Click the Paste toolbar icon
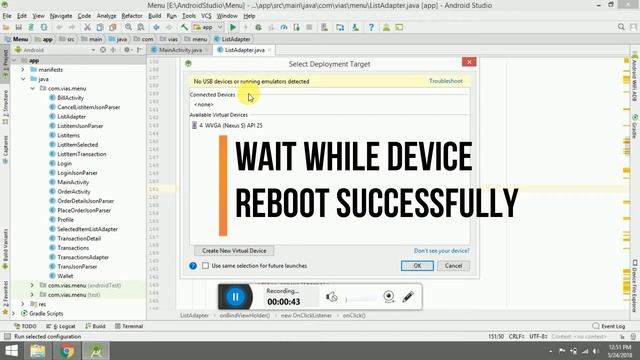 point(112,27)
